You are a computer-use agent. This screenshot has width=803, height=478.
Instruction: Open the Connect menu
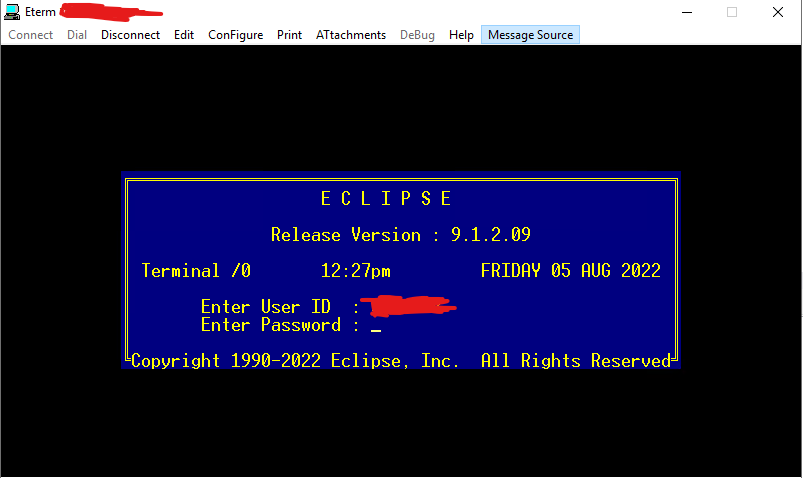point(31,35)
